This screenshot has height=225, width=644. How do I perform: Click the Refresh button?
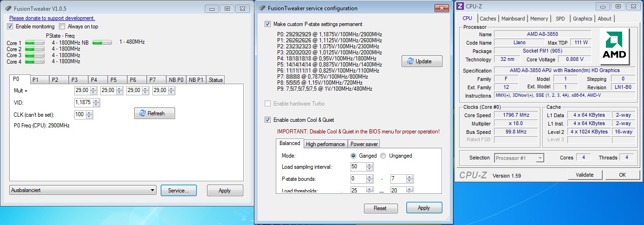pos(155,113)
